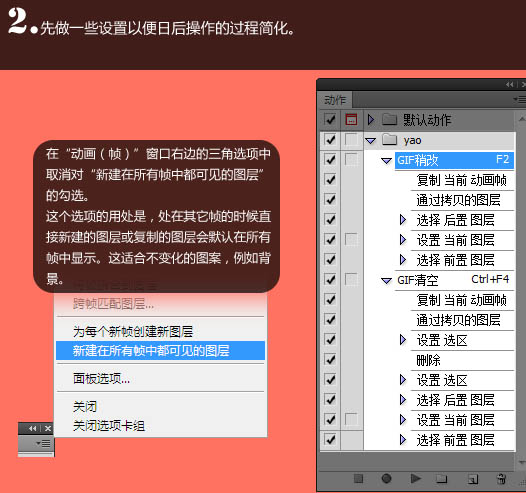The image size is (526, 493).
Task: Select the GIF稍改 F2 action row
Action: tap(454, 160)
